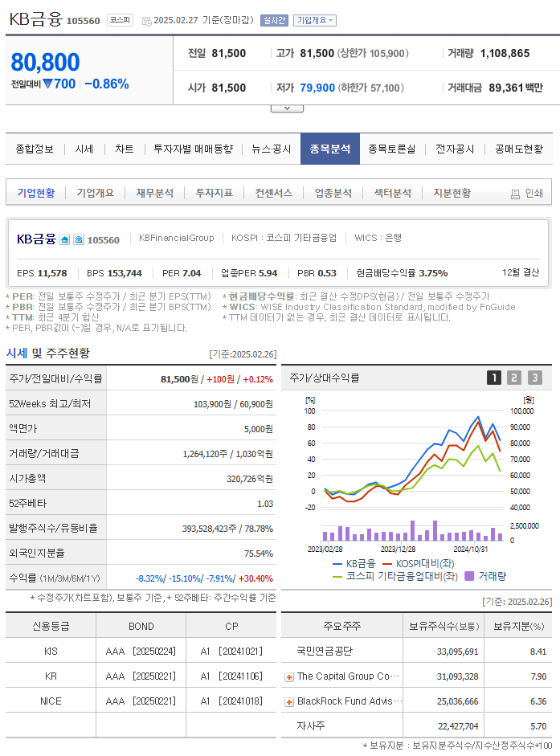Expand BlackRock Fund Advis shareholder row

pyautogui.click(x=289, y=702)
